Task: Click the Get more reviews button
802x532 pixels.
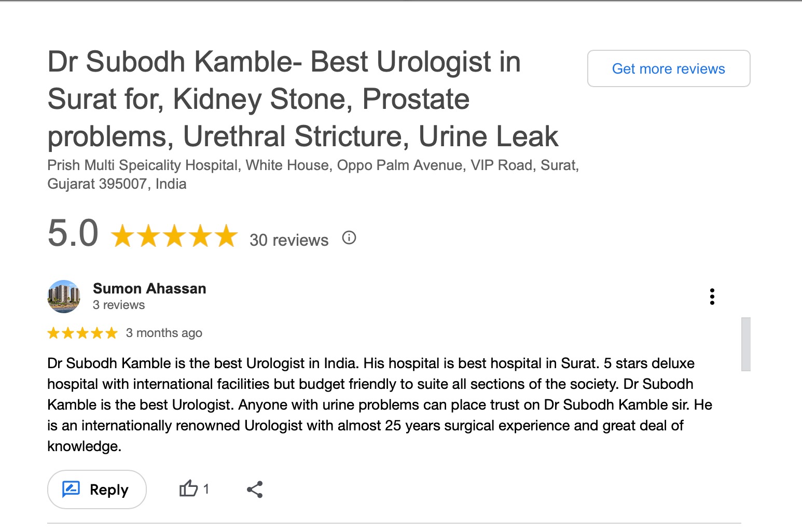Action: pos(668,68)
